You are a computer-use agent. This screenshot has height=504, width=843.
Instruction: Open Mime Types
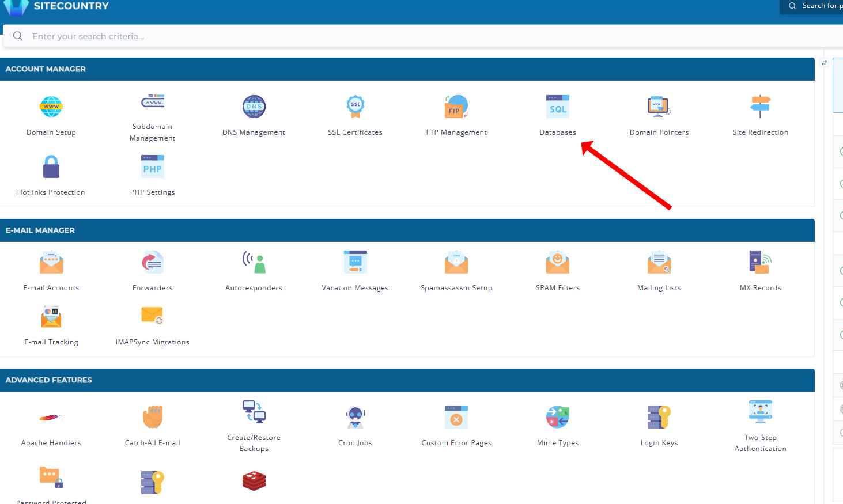[558, 426]
